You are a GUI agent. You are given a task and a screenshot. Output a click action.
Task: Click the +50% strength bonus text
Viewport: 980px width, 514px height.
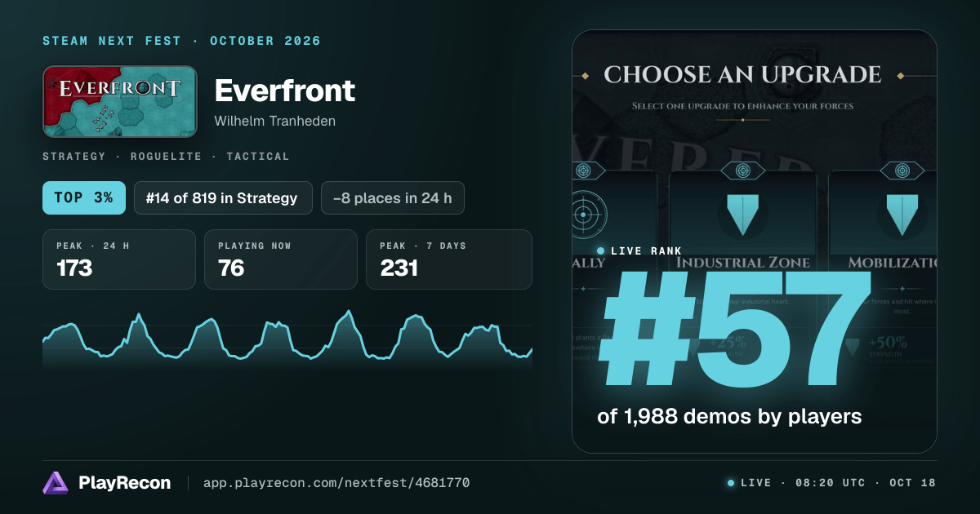pyautogui.click(x=888, y=343)
